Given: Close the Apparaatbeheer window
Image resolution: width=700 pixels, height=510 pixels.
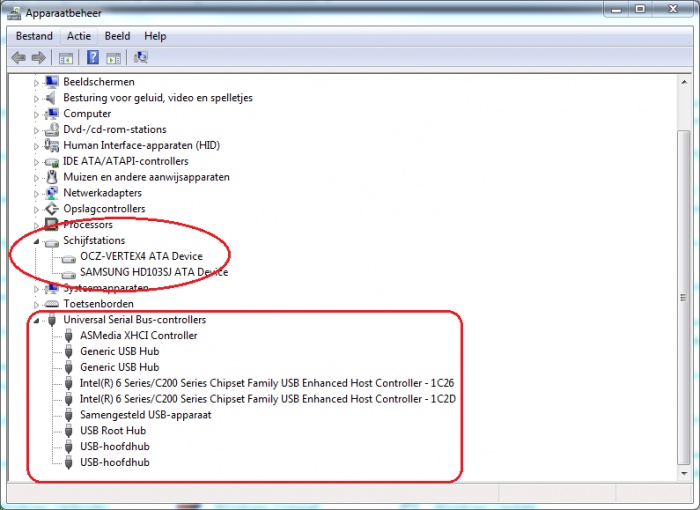Looking at the screenshot, I should 673,9.
